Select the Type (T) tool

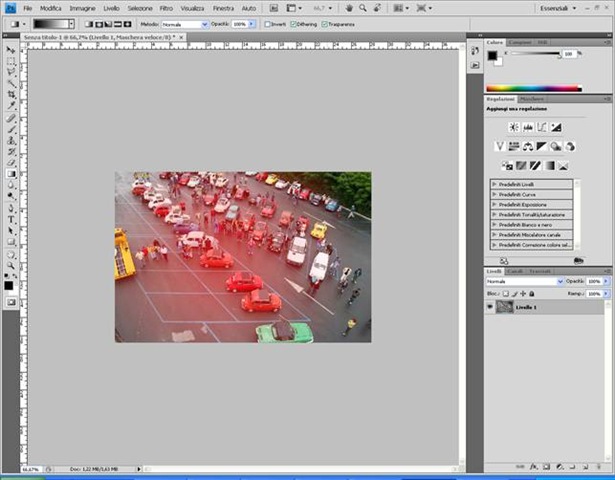coord(12,218)
